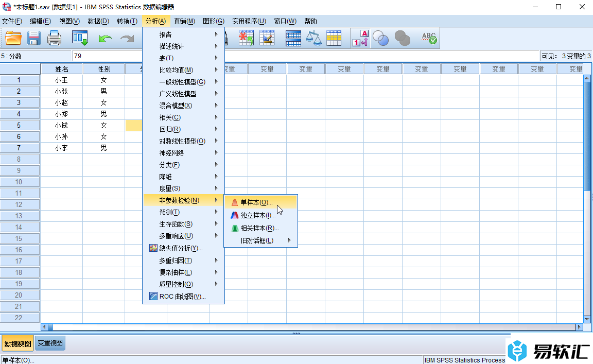Image resolution: width=593 pixels, height=364 pixels.
Task: Click the cell containing 小钱
Action: click(x=62, y=125)
